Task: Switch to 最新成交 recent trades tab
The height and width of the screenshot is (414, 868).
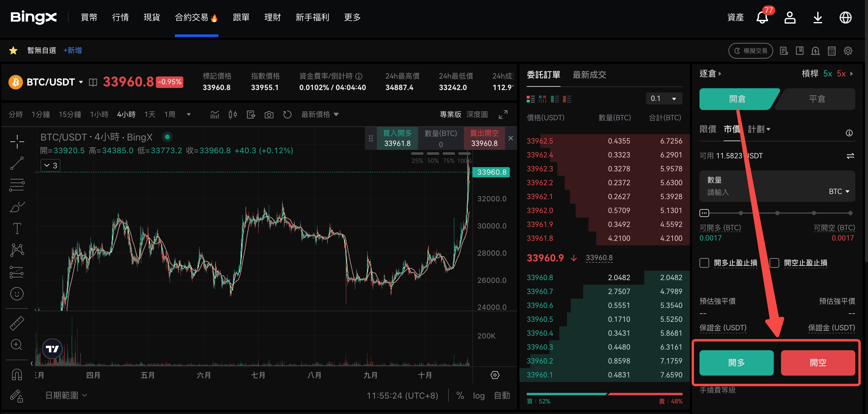Action: click(589, 75)
